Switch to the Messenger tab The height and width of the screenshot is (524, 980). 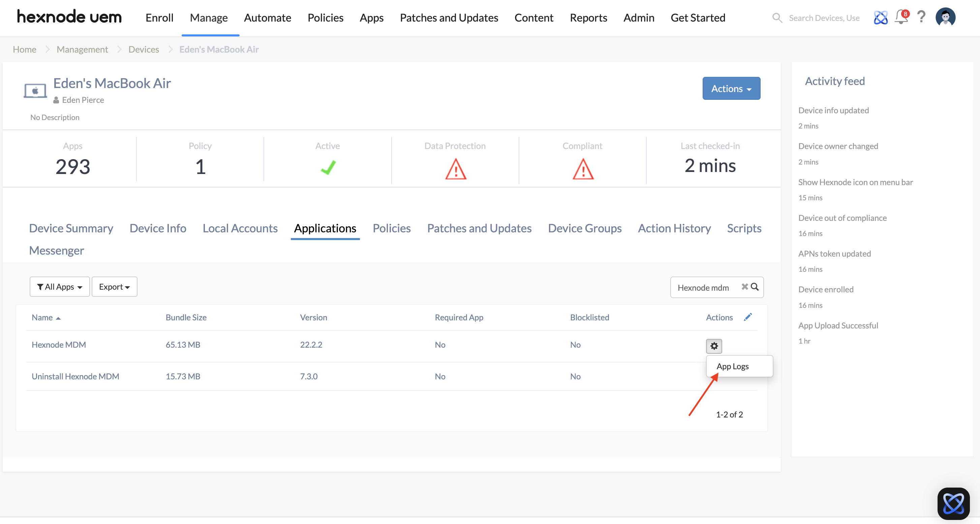tap(57, 251)
